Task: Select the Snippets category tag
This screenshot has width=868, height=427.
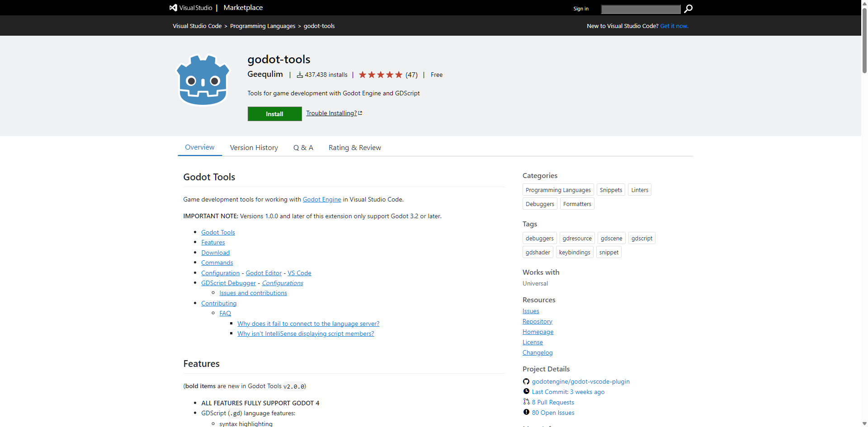Action: tap(611, 190)
